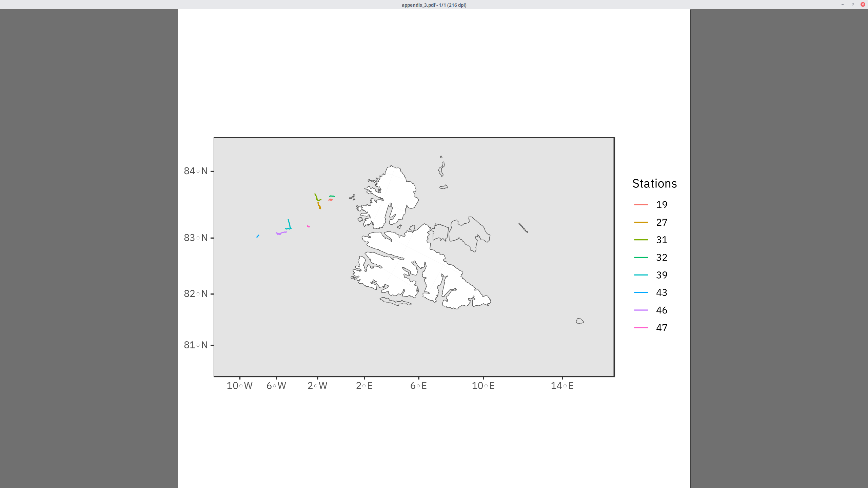Viewport: 868px width, 488px height.
Task: Select the station 19 legend label
Action: pos(662,205)
